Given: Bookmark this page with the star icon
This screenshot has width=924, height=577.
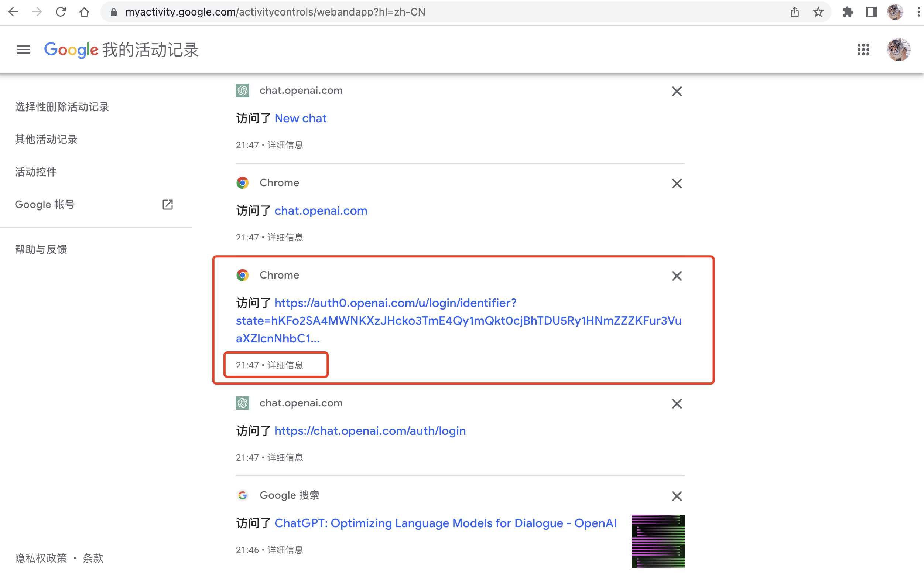Looking at the screenshot, I should point(818,12).
